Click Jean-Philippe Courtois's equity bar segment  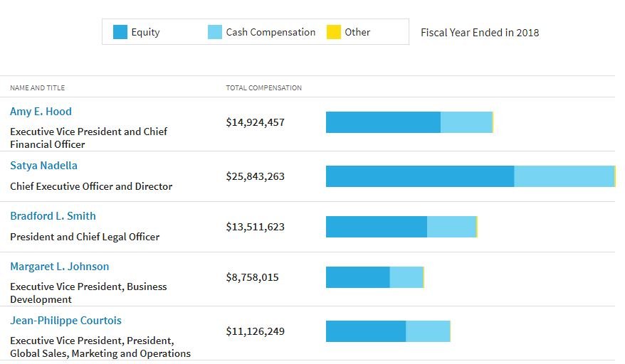click(365, 331)
